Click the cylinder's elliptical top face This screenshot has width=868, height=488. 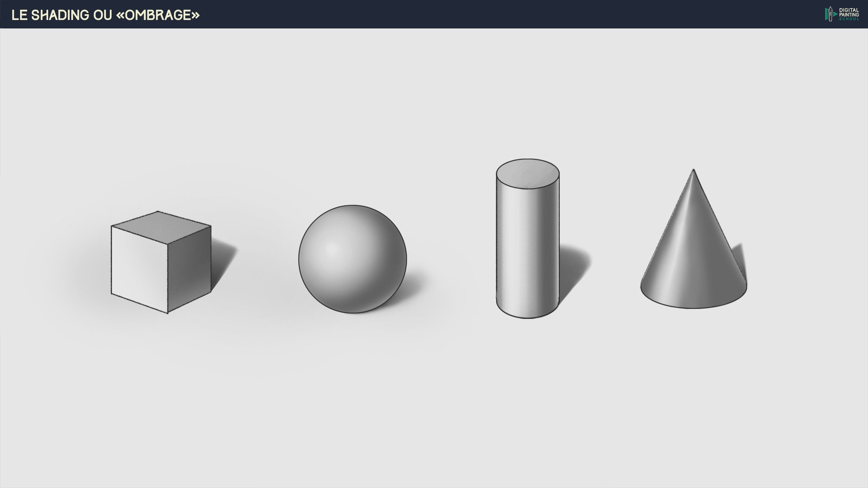coord(527,174)
